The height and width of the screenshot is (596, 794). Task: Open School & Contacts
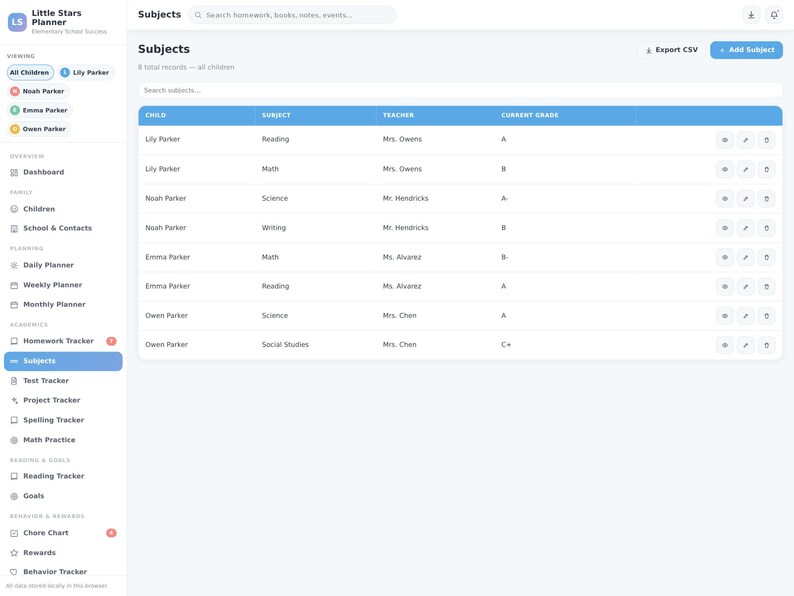[x=63, y=228]
